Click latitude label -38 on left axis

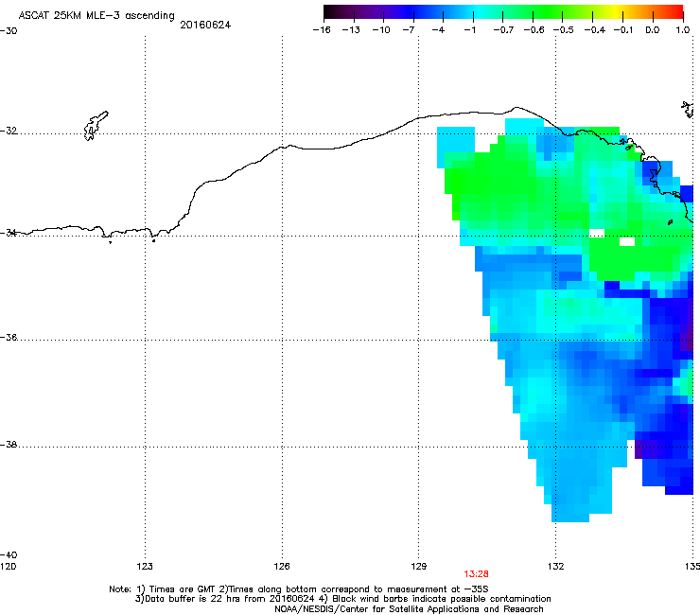9,445
